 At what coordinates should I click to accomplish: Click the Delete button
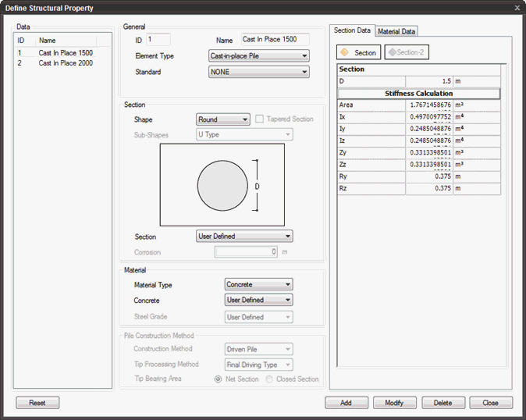(x=442, y=403)
